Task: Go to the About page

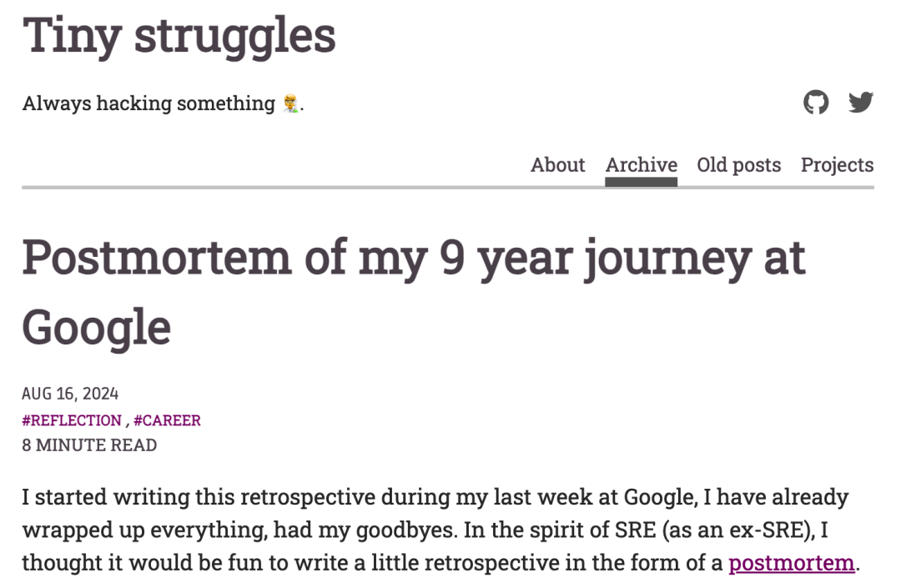Action: [557, 165]
